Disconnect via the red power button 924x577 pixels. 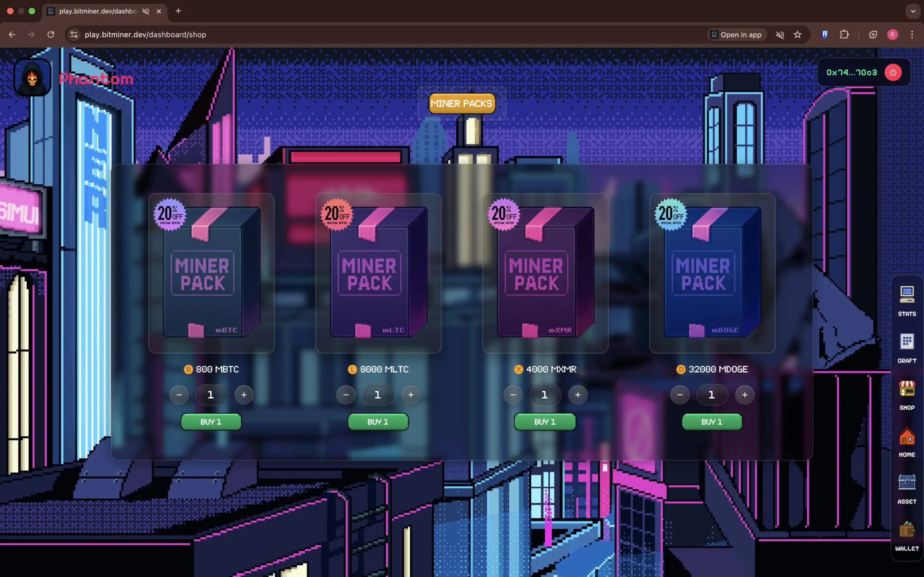[893, 72]
